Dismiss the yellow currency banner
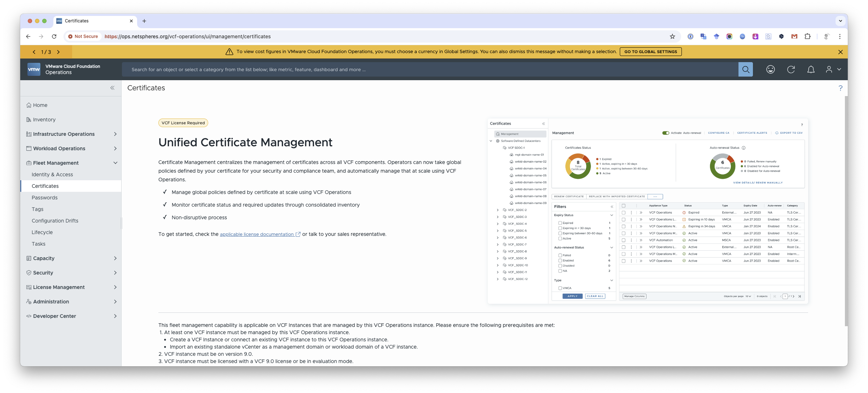This screenshot has height=393, width=868. coord(840,52)
